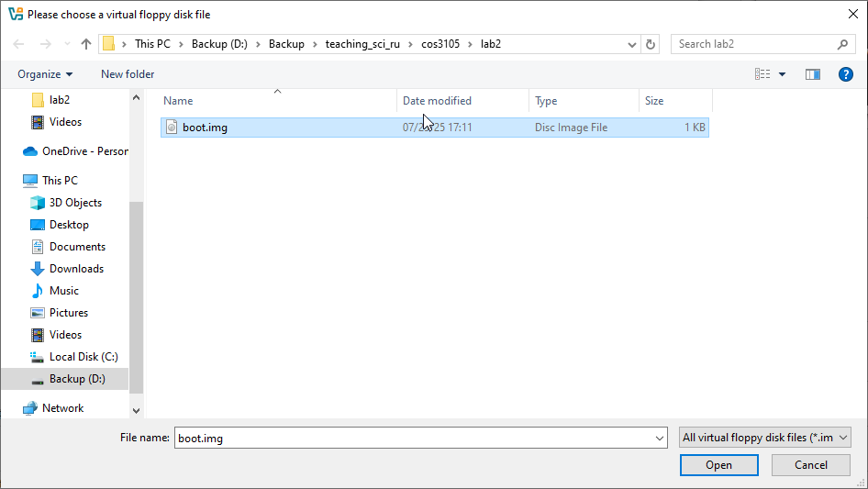This screenshot has height=489, width=868.
Task: Click the lab2 breadcrumb
Action: pos(491,44)
